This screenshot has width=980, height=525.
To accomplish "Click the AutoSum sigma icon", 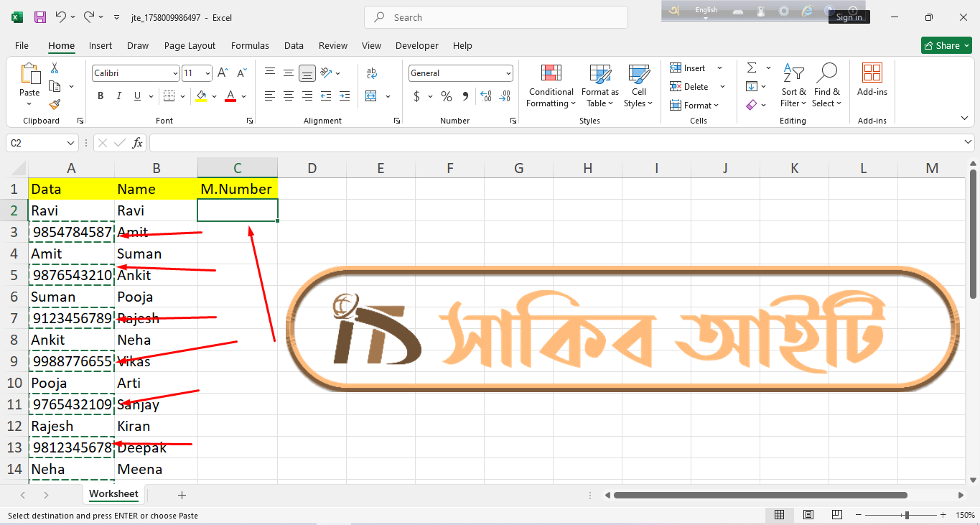I will click(x=752, y=68).
